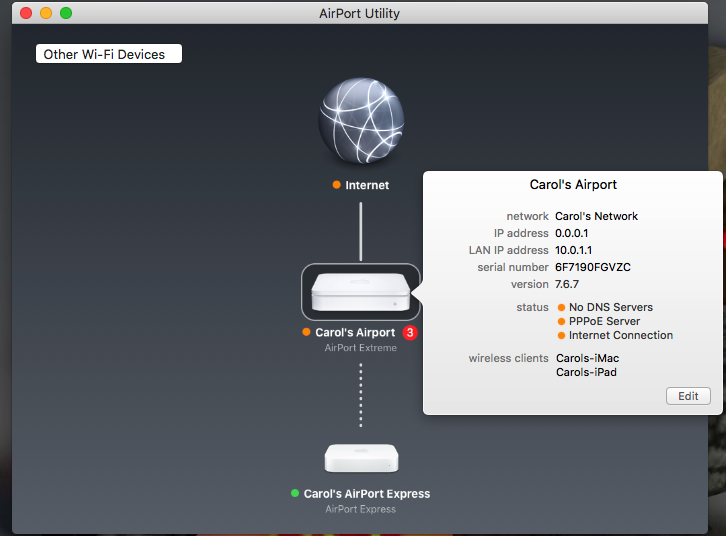Click the PPPoE Server status entry

tap(604, 321)
